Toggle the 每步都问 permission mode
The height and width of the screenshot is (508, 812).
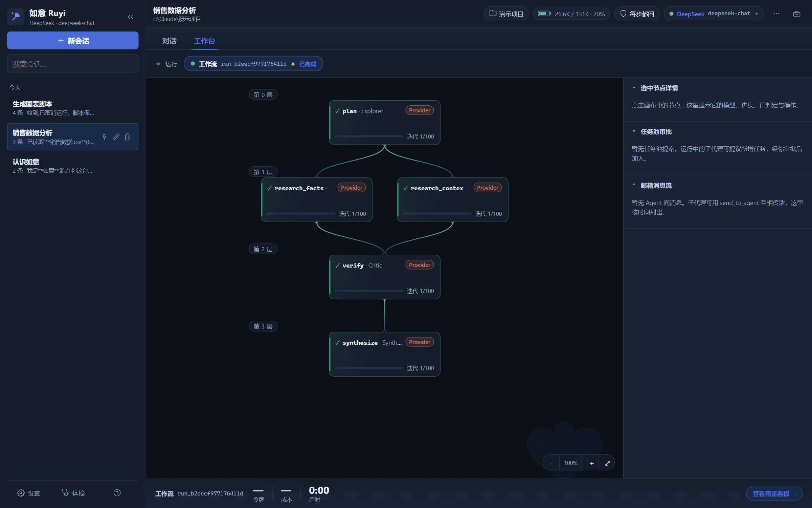click(637, 14)
